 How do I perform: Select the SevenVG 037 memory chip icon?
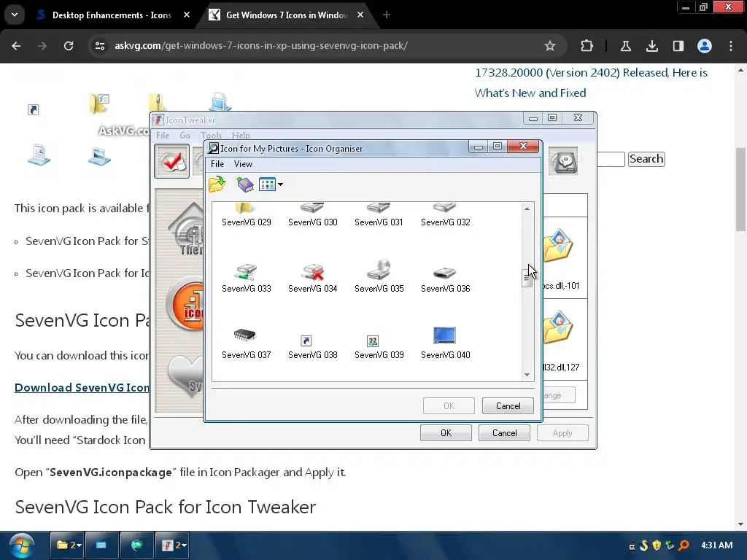point(245,335)
